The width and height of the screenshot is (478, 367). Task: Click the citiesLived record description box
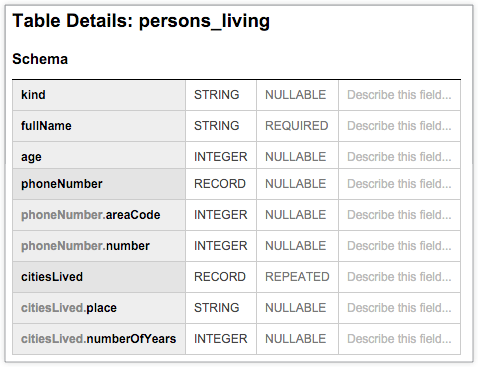click(399, 277)
